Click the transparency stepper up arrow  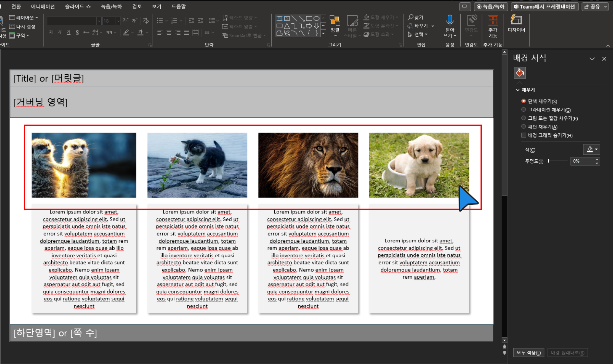(597, 159)
